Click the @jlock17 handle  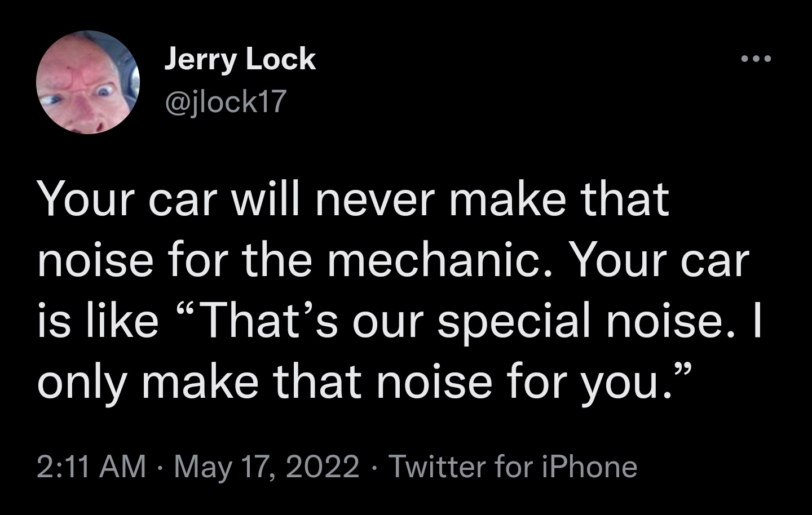point(226,101)
